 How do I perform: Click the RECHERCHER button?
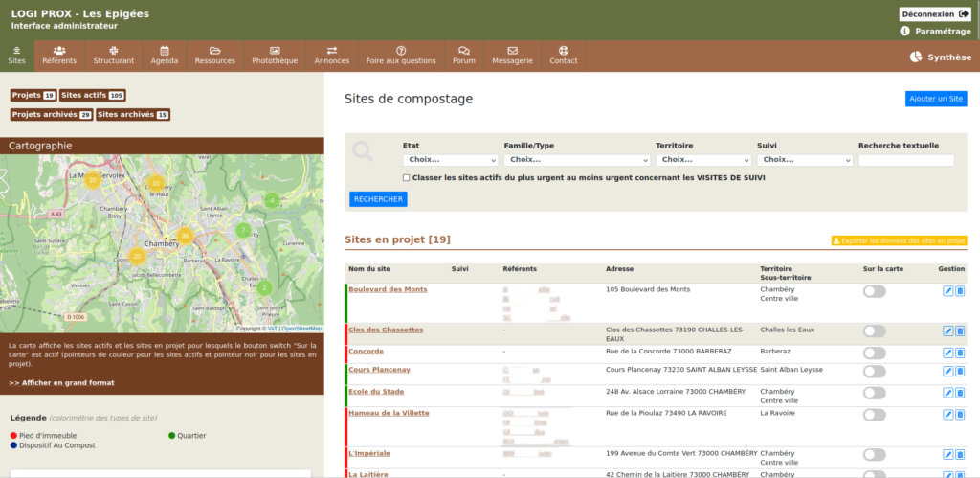coord(378,199)
